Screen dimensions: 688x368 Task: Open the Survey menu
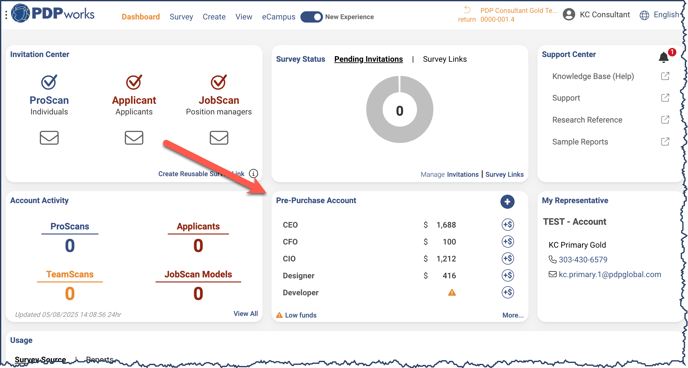tap(181, 17)
